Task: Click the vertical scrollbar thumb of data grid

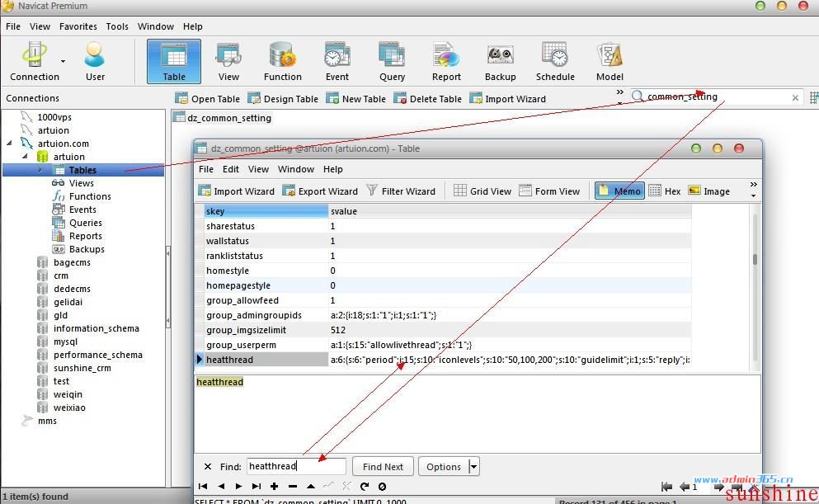Action: point(755,259)
